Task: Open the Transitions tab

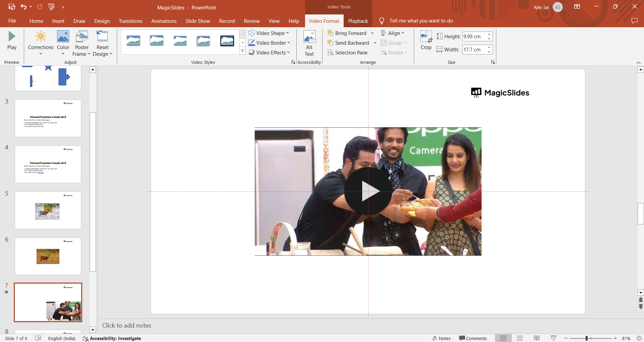Action: coord(130,21)
